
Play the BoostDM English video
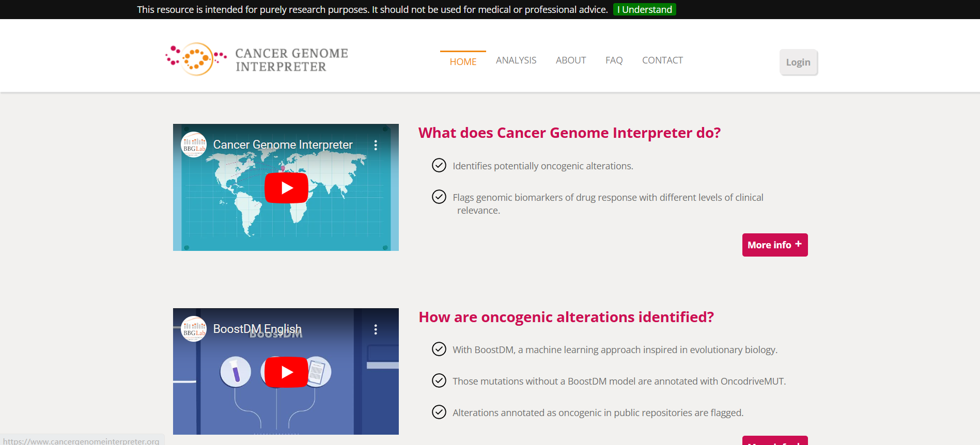[x=286, y=372]
